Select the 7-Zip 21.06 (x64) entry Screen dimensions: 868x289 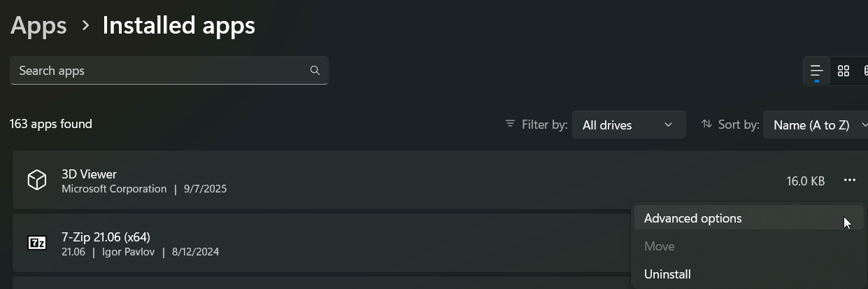tap(106, 237)
